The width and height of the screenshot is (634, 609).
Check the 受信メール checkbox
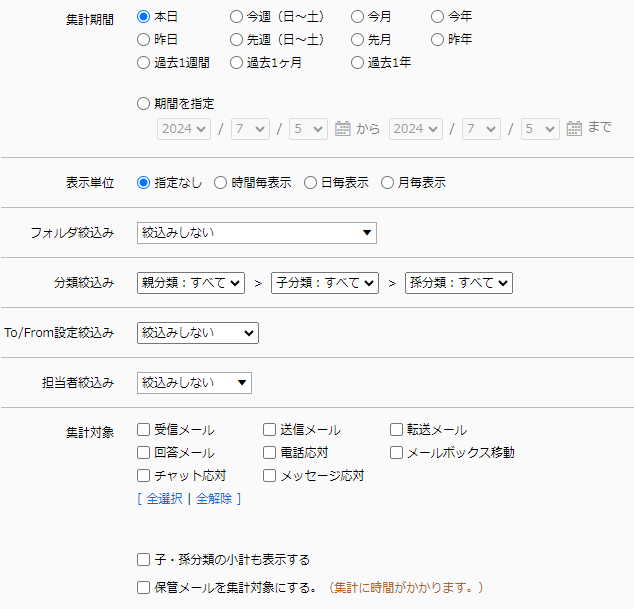(144, 430)
